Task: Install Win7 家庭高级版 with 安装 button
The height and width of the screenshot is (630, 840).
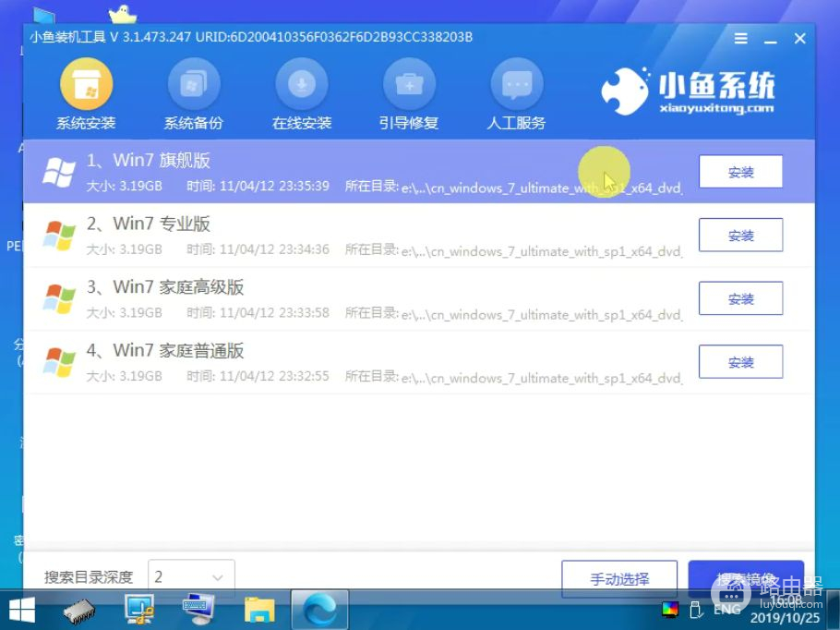Action: click(x=740, y=298)
